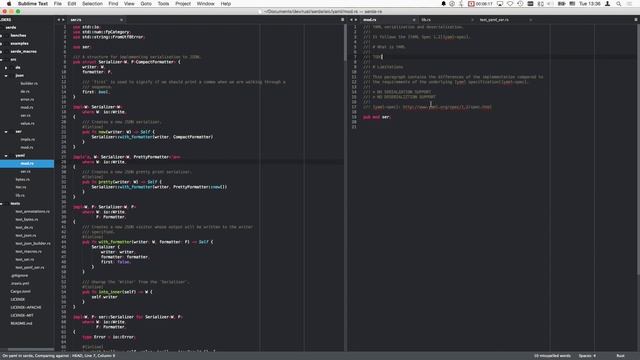
Task: Open impls.rs in the sidebar
Action: (x=27, y=139)
